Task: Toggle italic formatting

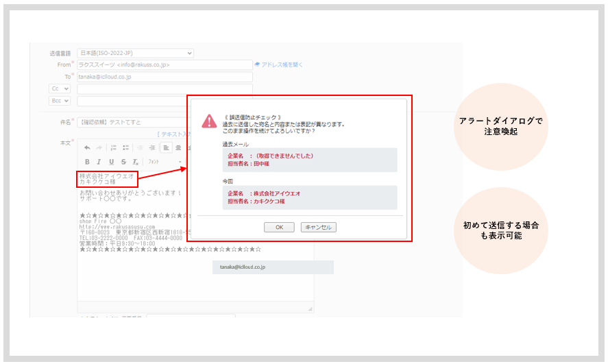Action: (x=99, y=162)
